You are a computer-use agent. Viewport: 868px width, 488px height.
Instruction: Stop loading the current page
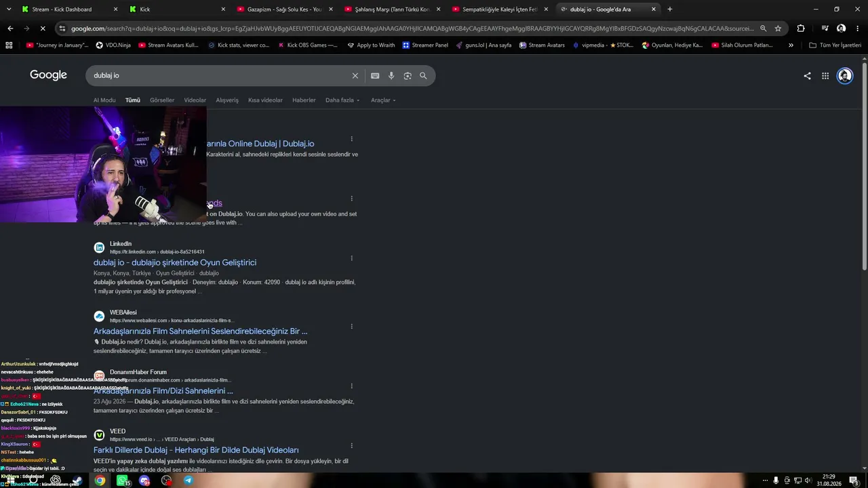pos(42,28)
